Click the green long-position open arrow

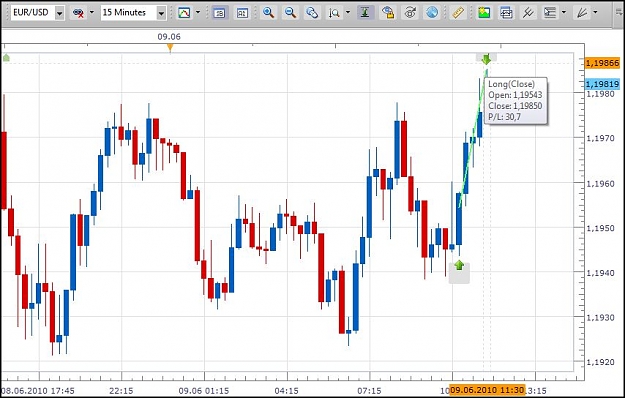pyautogui.click(x=459, y=265)
